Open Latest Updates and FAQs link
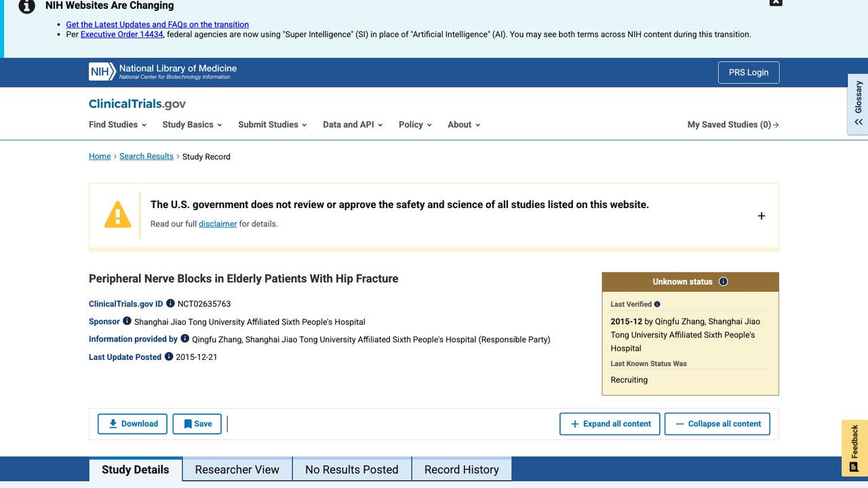The height and width of the screenshot is (488, 868). click(157, 24)
